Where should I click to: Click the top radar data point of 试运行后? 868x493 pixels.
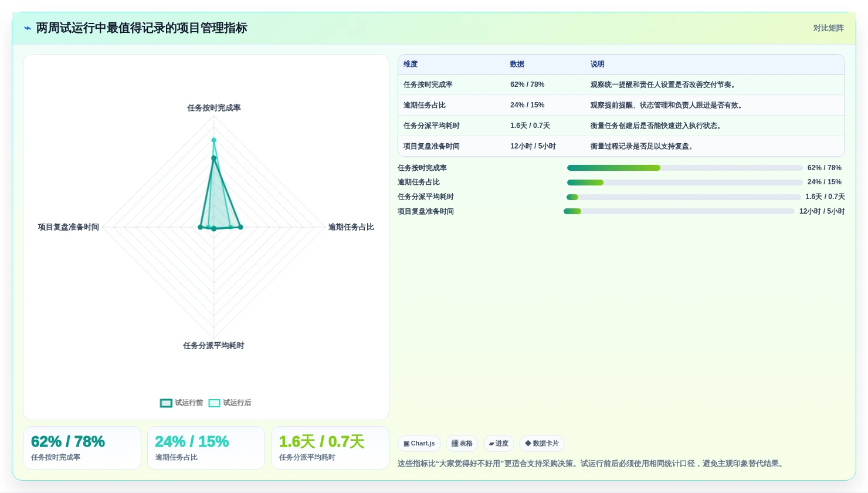214,140
